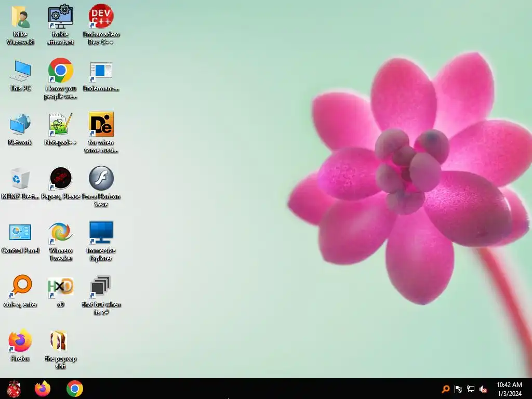
Task: Open the clock showing 10:42 AM
Action: pos(509,389)
